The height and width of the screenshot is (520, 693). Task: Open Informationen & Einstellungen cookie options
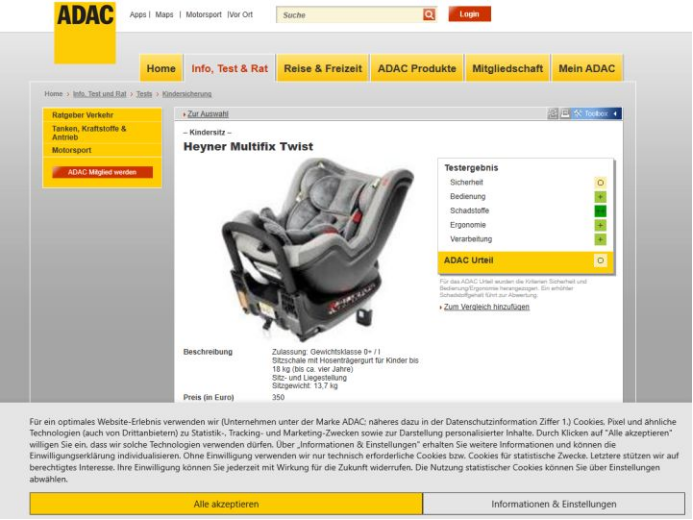(x=554, y=504)
